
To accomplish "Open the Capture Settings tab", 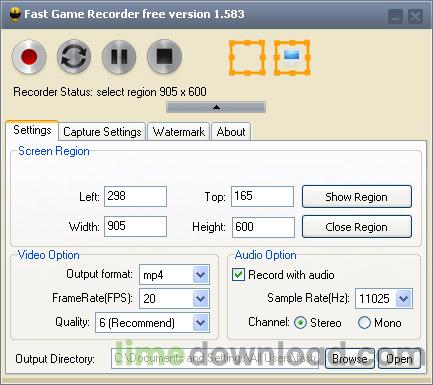I will pos(102,132).
